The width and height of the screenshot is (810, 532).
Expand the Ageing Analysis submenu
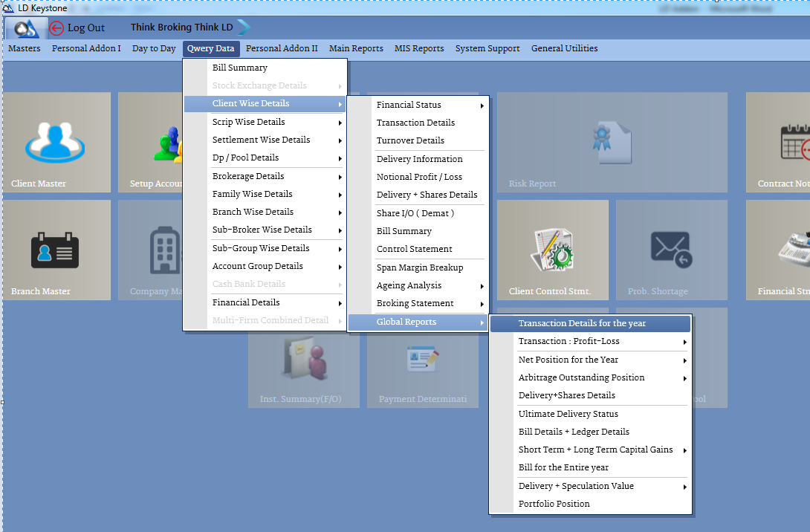(418, 285)
